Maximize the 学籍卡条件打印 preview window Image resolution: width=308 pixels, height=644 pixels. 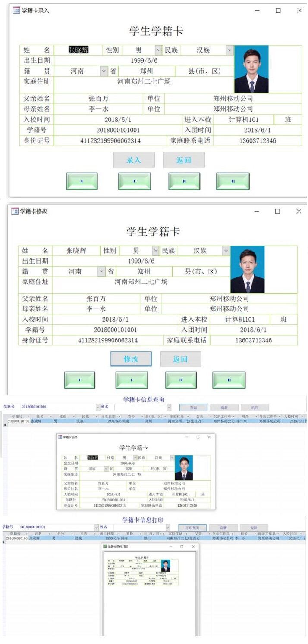pos(182,547)
